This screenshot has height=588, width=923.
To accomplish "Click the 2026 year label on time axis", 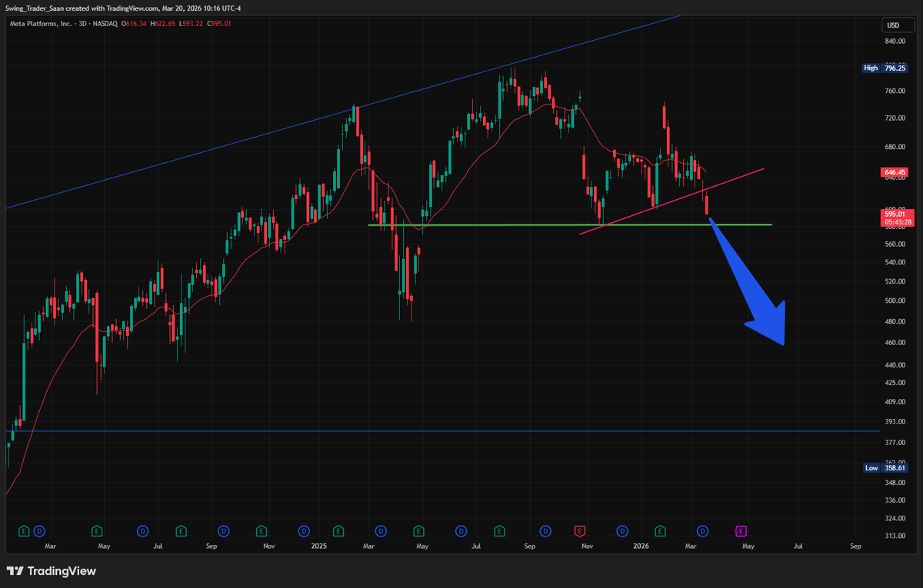I will tap(641, 546).
